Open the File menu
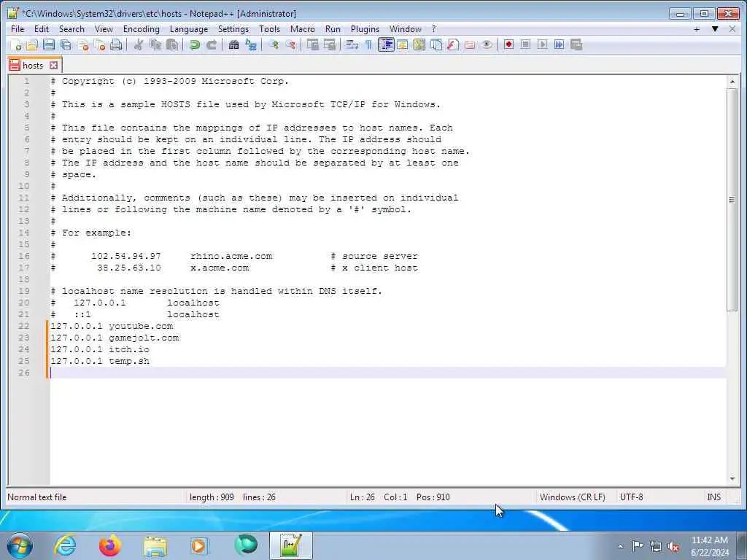Image resolution: width=747 pixels, height=560 pixels. [x=18, y=29]
